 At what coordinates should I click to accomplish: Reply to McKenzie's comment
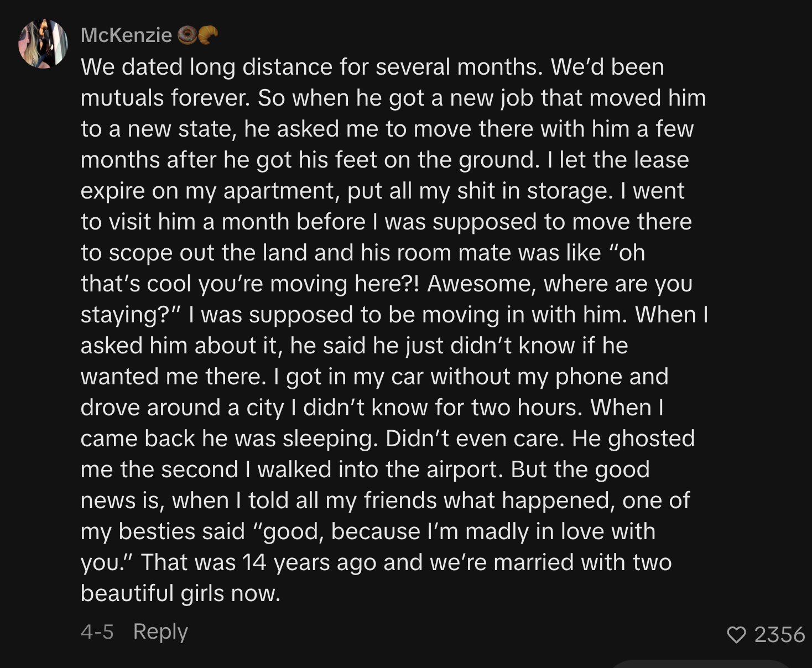160,631
